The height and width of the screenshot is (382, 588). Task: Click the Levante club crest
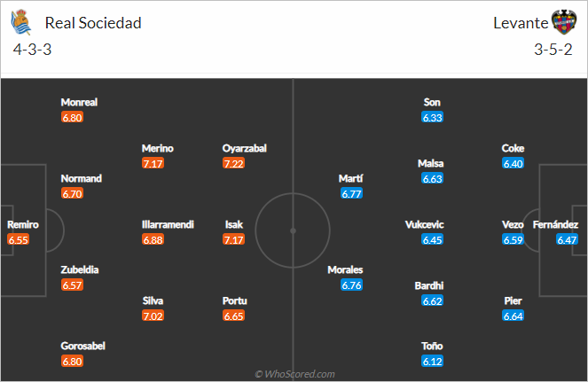pyautogui.click(x=564, y=22)
